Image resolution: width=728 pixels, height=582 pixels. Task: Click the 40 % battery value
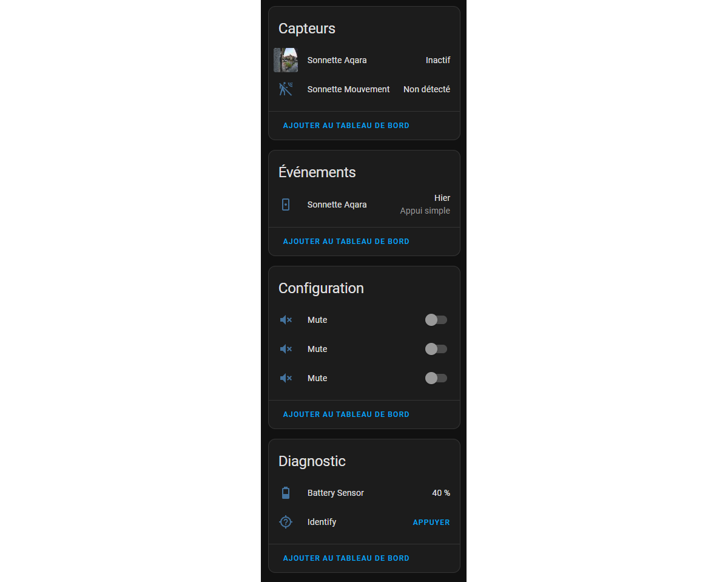click(x=441, y=493)
